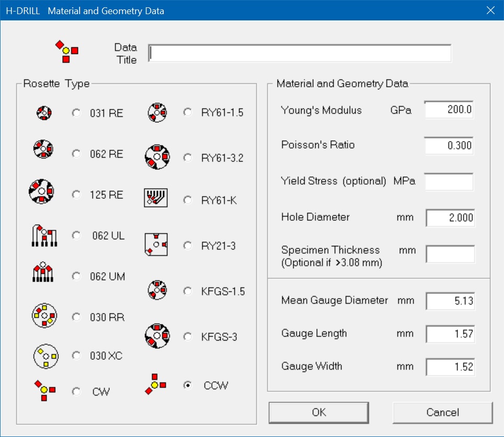
Task: Click the KFGS-1.5 rosette icon
Action: [x=157, y=290]
